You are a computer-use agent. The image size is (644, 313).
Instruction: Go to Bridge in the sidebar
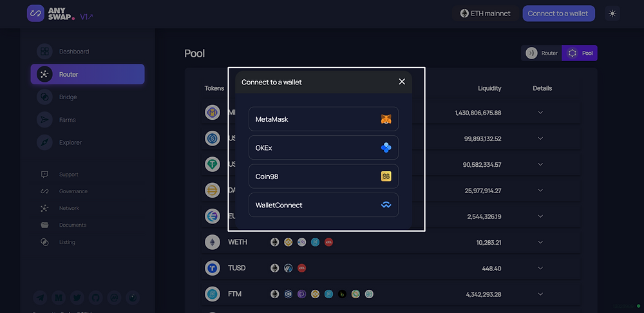point(88,97)
